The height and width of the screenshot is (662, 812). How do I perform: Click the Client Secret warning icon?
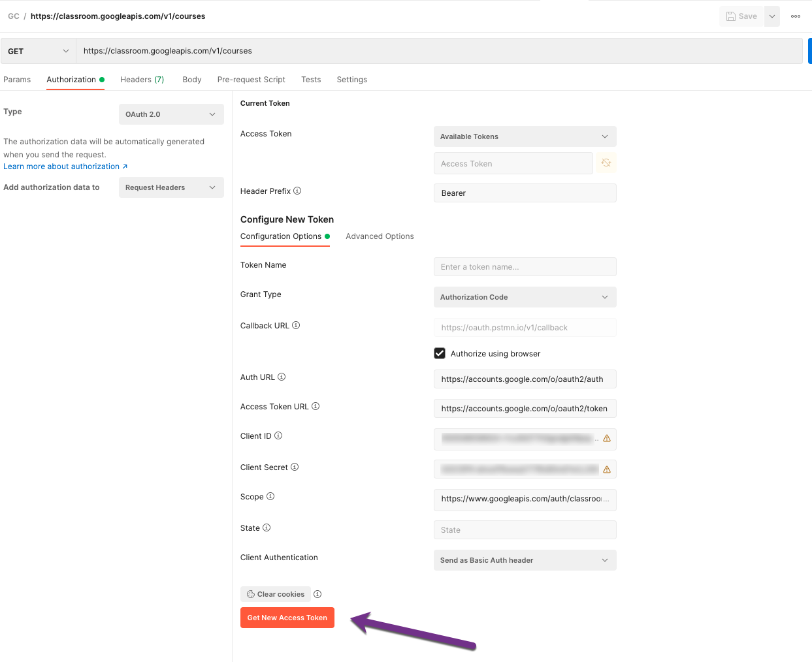click(x=607, y=469)
